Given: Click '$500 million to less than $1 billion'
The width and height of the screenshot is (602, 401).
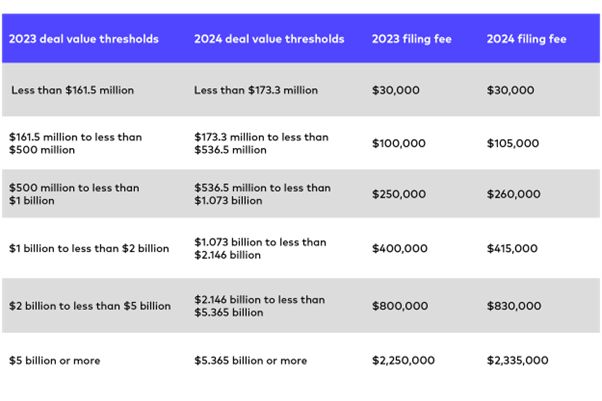Looking at the screenshot, I should 74,194.
